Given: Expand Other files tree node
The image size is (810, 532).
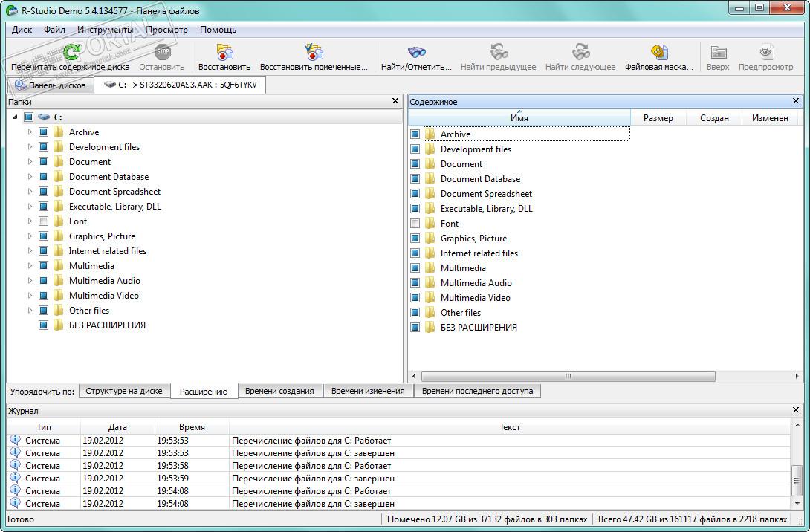Looking at the screenshot, I should [x=30, y=311].
